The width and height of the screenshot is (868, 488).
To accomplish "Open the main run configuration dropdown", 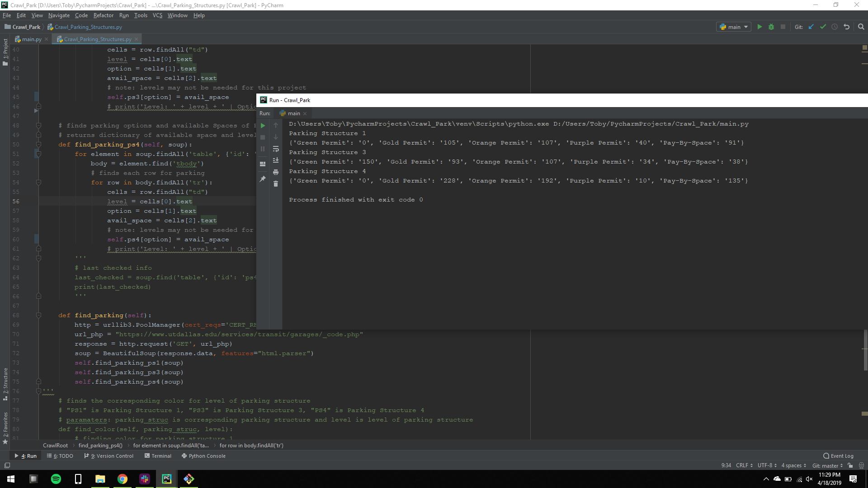I will point(734,27).
